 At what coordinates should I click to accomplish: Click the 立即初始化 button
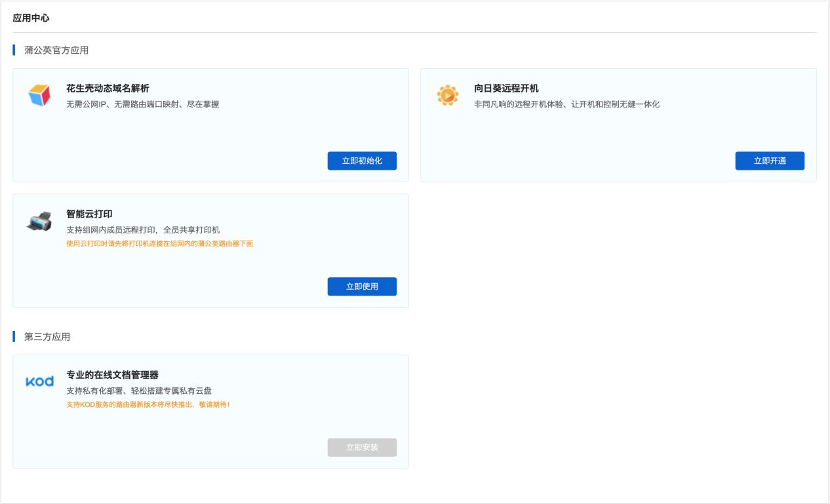pyautogui.click(x=362, y=161)
